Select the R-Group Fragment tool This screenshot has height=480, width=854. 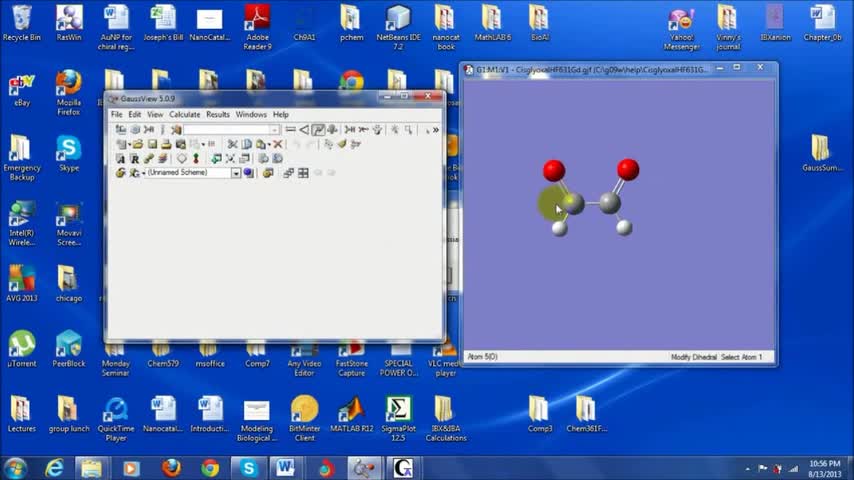coord(149,130)
